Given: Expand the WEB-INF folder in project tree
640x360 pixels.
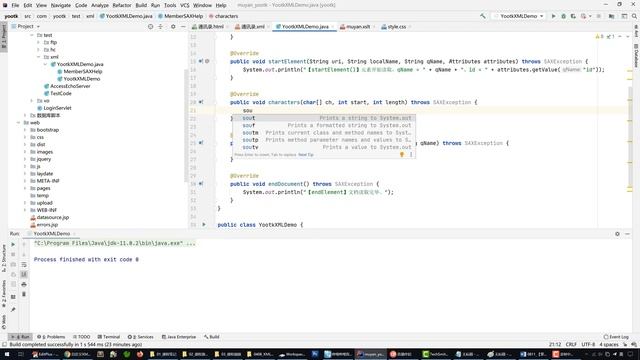Looking at the screenshot, I should (x=25, y=210).
